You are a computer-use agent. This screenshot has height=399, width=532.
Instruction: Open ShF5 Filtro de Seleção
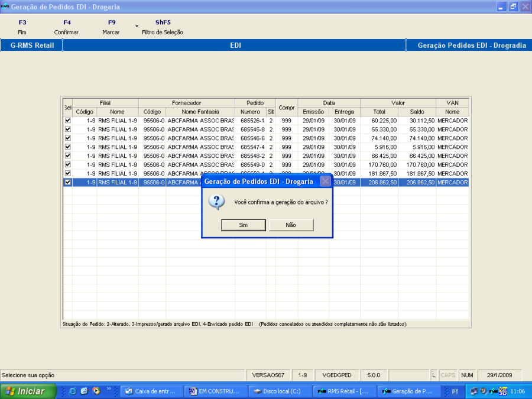pos(163,27)
